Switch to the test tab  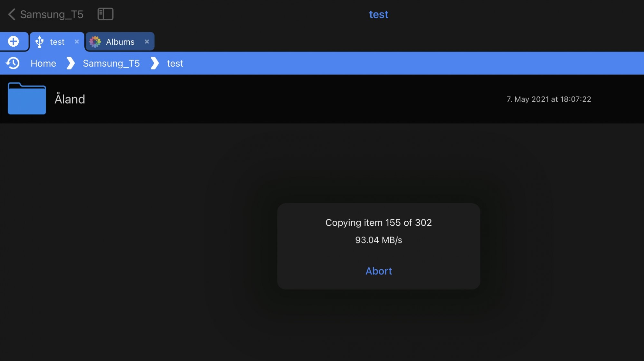[x=57, y=42]
